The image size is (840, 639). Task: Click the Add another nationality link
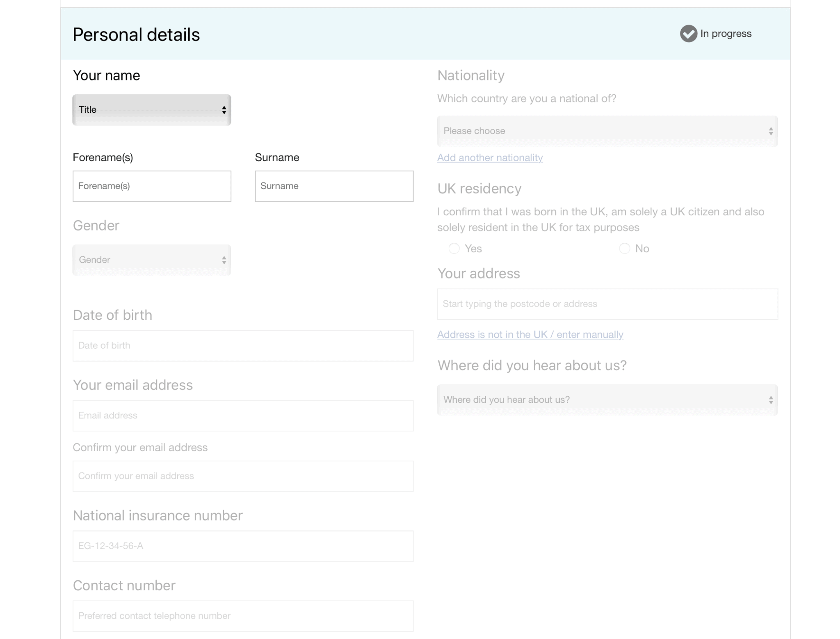coord(490,158)
